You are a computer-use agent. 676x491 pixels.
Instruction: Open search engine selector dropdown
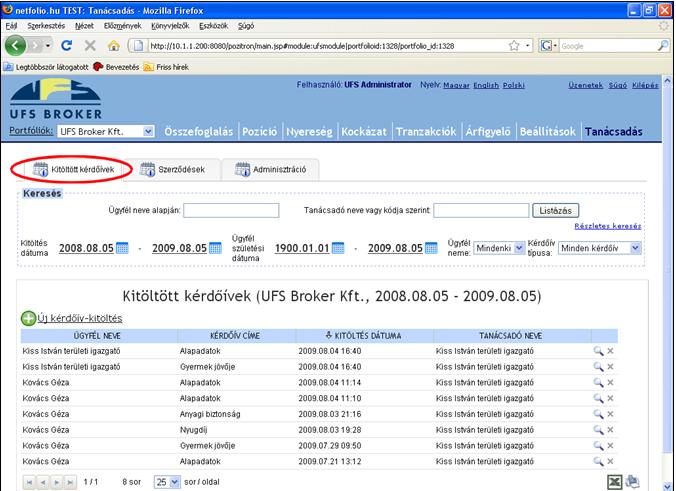548,46
